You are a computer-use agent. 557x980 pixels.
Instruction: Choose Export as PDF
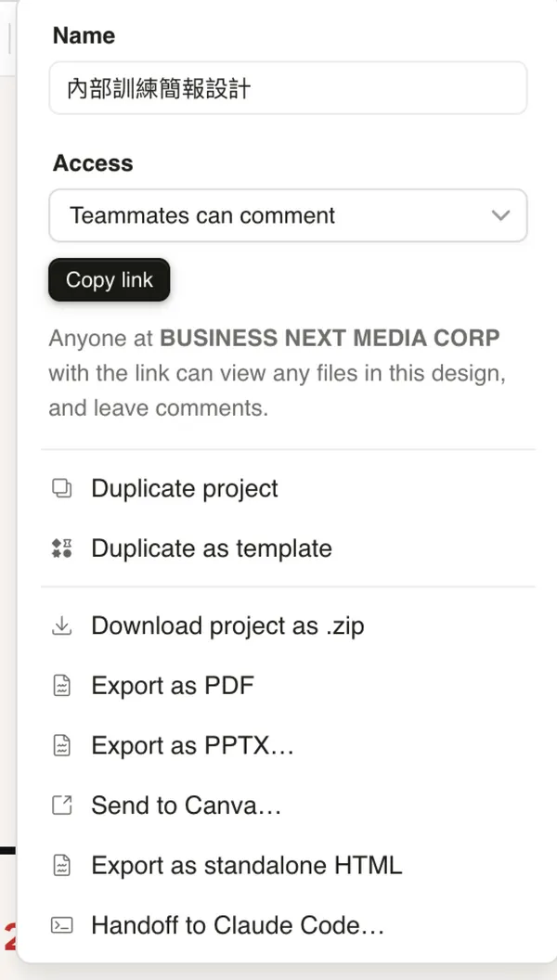(173, 687)
